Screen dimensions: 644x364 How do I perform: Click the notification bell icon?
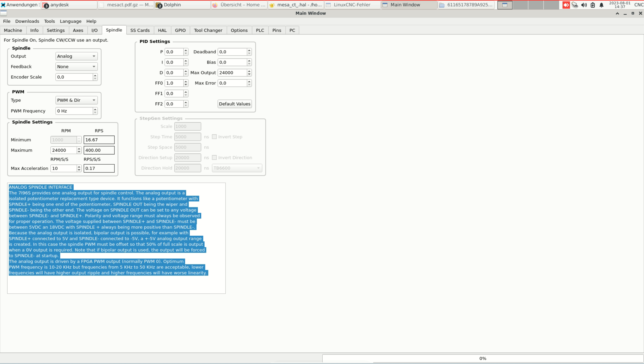click(x=601, y=5)
